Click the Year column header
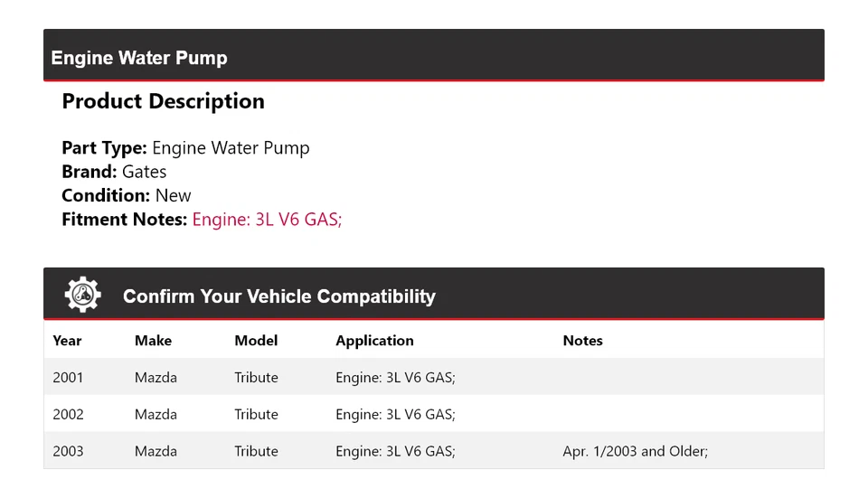This screenshot has width=868, height=498. tap(67, 341)
